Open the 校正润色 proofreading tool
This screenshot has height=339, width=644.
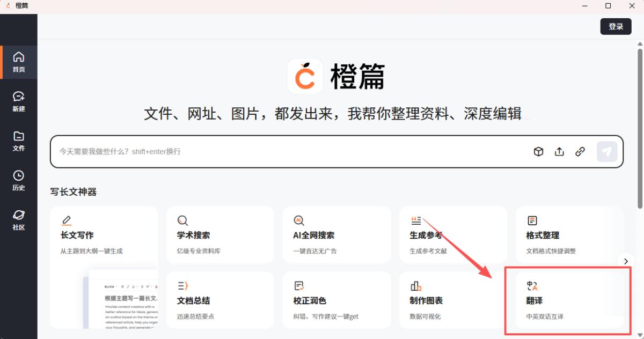tap(336, 300)
